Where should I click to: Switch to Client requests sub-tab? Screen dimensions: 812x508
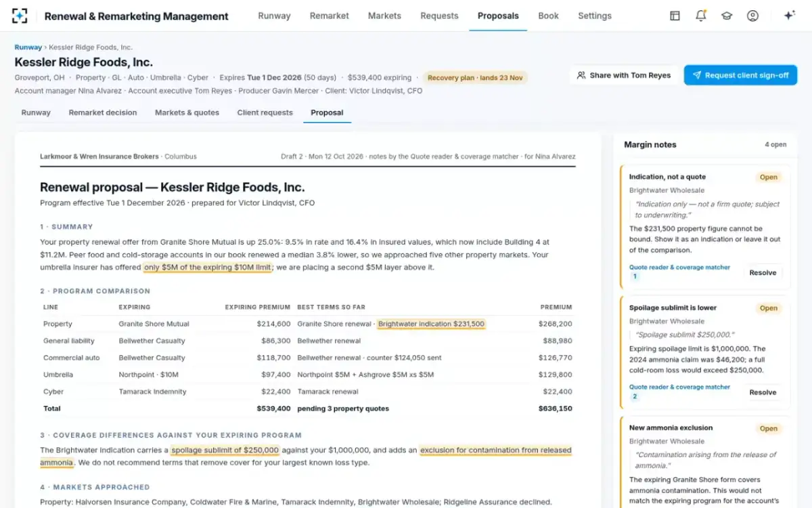point(265,112)
